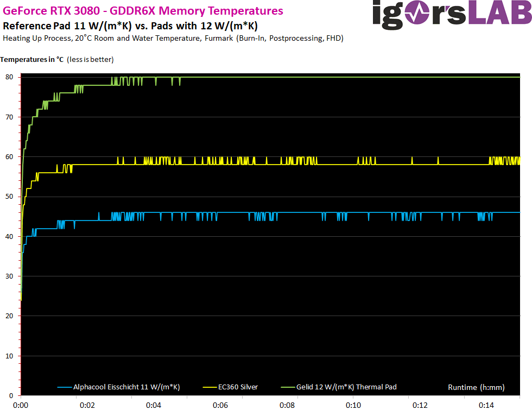Click the Gelid 12 W/(m*K) Thermal Pad legend label
532x416 pixels.
346,387
